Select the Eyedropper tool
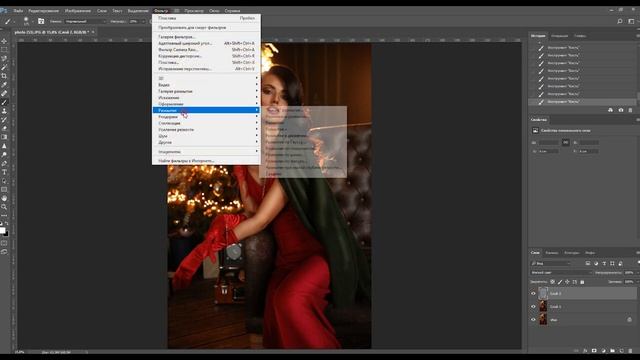Image resolution: width=640 pixels, height=360 pixels. coord(4,85)
